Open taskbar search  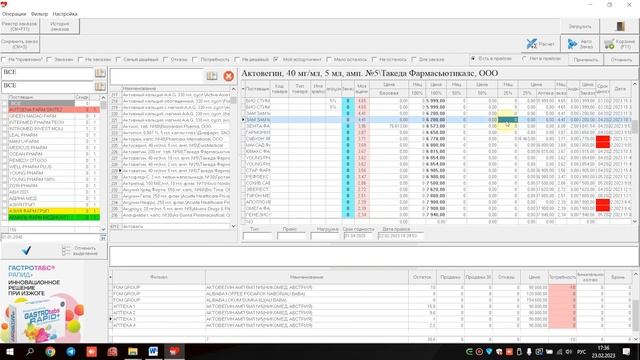[30, 352]
